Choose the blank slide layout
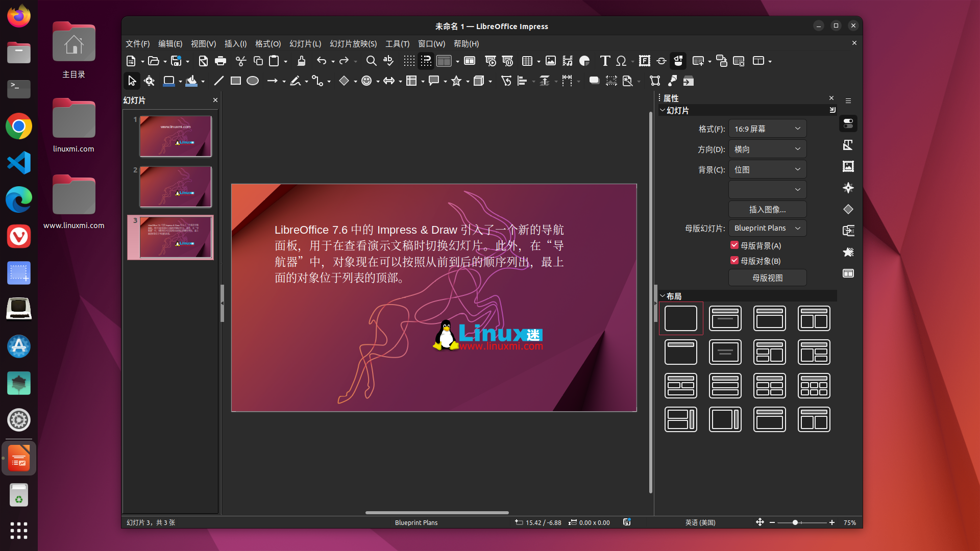980x551 pixels. 681,318
